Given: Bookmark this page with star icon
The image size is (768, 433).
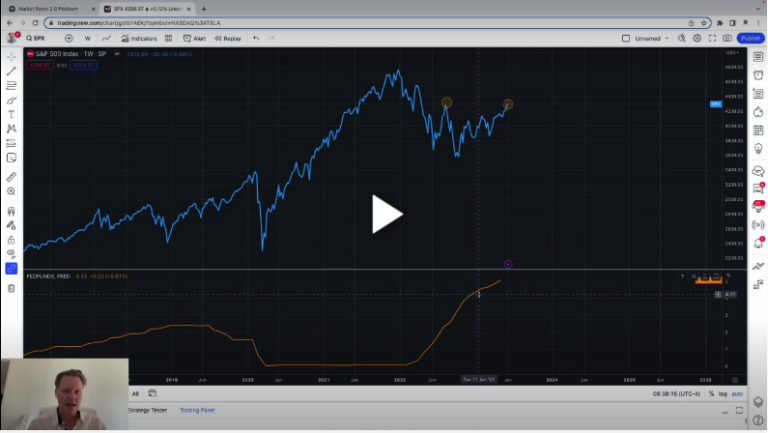Looking at the screenshot, I should coord(705,22).
